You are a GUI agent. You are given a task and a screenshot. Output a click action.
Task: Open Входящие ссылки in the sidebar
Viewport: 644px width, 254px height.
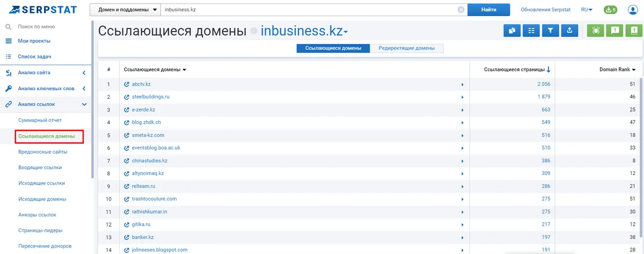click(40, 168)
